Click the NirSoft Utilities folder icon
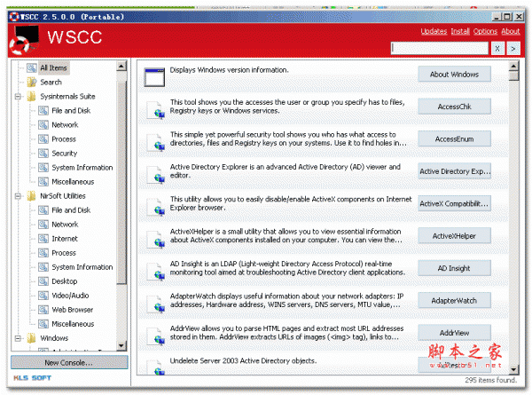The width and height of the screenshot is (532, 395). click(x=32, y=195)
